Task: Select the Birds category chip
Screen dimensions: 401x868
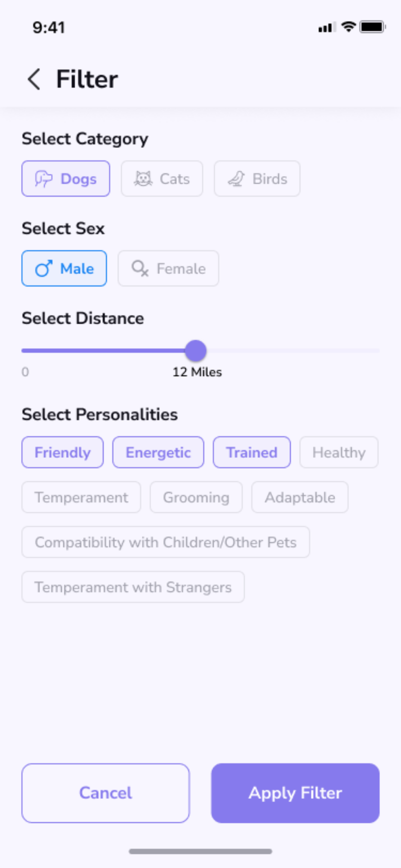Action: 257,179
